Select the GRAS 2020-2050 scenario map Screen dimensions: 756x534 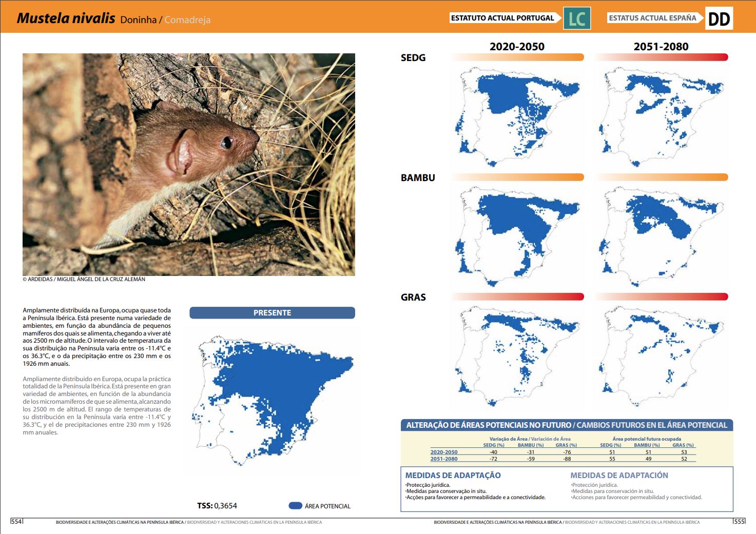(x=517, y=355)
